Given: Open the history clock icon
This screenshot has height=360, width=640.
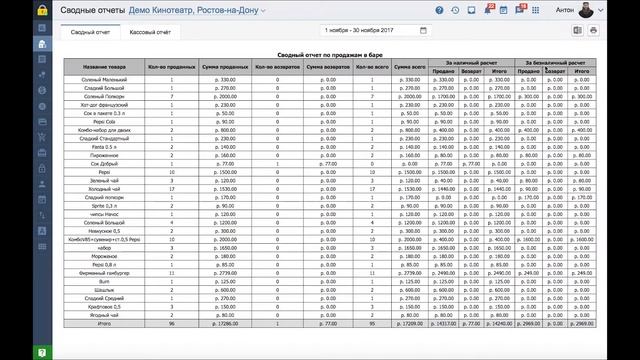Looking at the screenshot, I should pos(455,10).
